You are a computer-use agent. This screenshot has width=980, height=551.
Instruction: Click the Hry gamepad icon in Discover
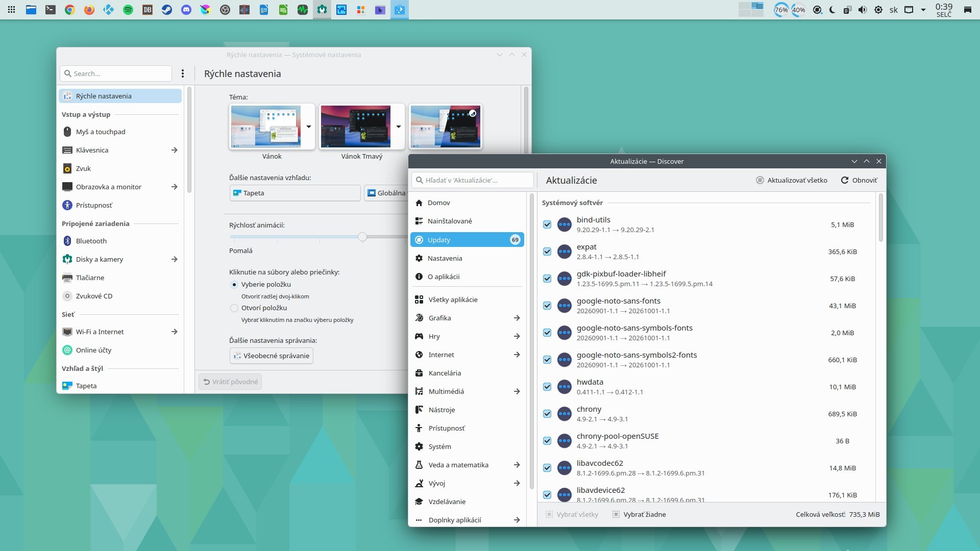[x=419, y=336]
